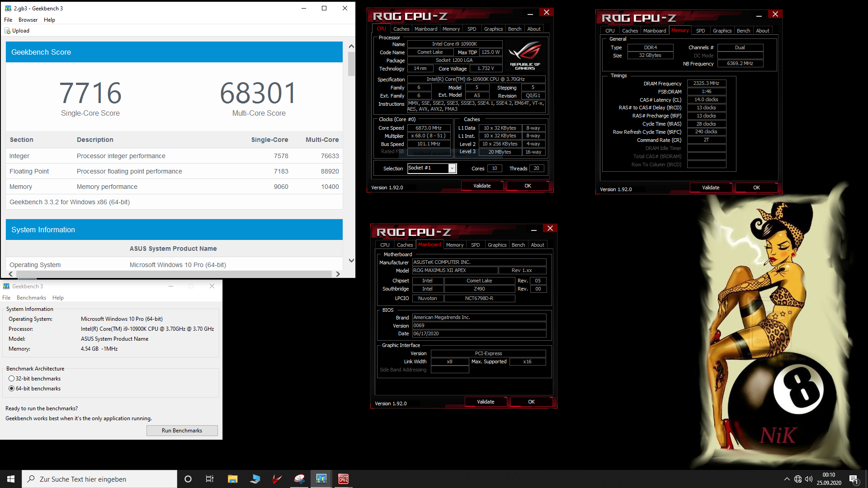This screenshot has height=488, width=868.
Task: Click the Integer multi-core value 76633
Action: pyautogui.click(x=330, y=156)
